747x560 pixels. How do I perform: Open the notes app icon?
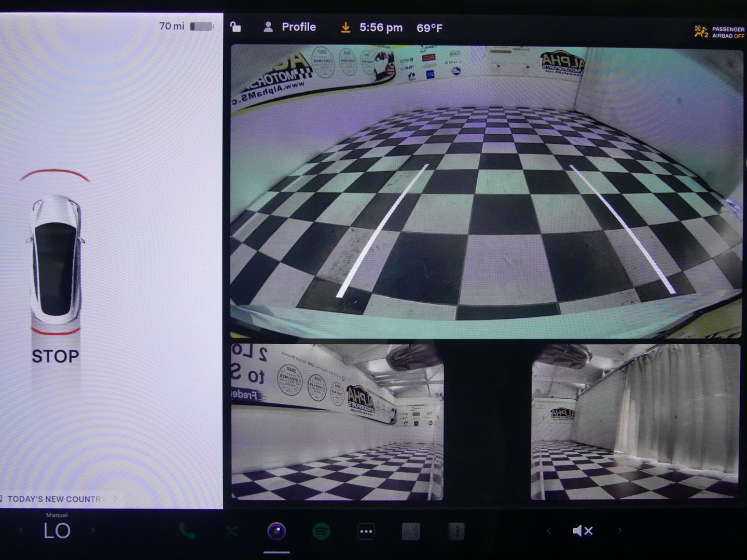[x=411, y=531]
